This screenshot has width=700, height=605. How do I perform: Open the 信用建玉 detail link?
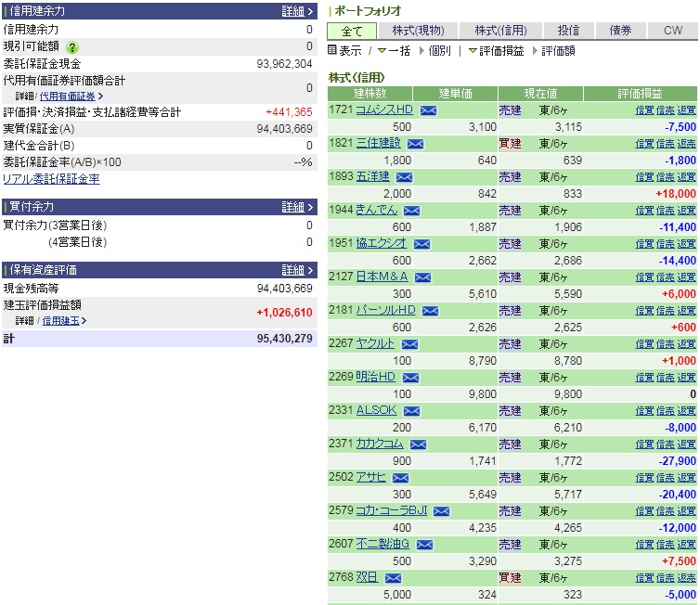60,321
